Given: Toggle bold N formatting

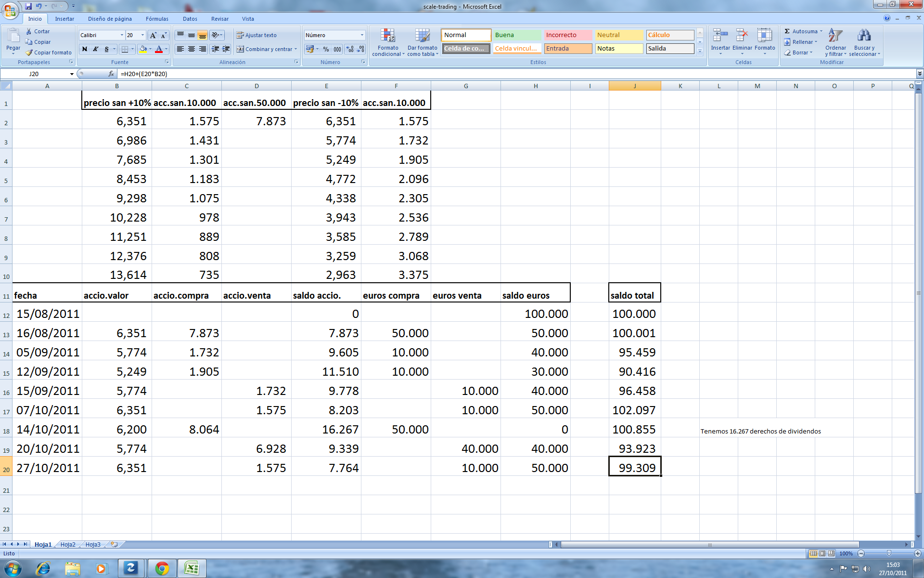Looking at the screenshot, I should coord(85,49).
